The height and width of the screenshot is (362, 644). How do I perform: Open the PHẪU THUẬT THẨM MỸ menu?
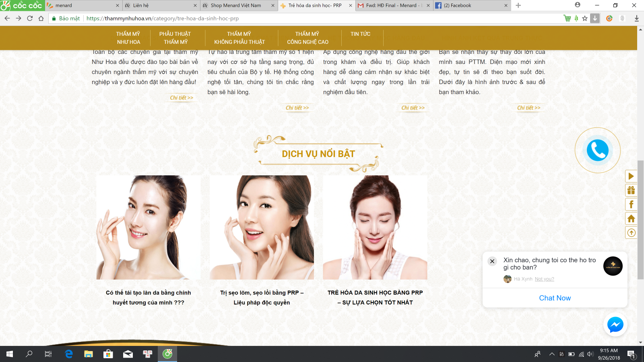click(x=175, y=38)
